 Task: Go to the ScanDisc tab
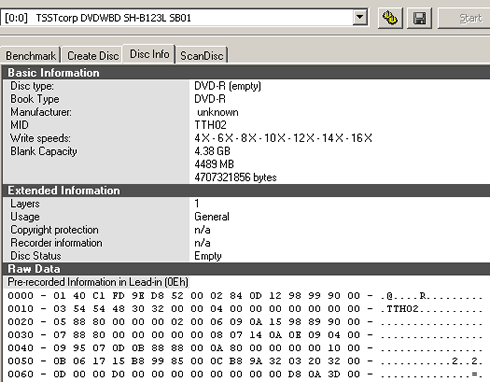click(x=202, y=55)
